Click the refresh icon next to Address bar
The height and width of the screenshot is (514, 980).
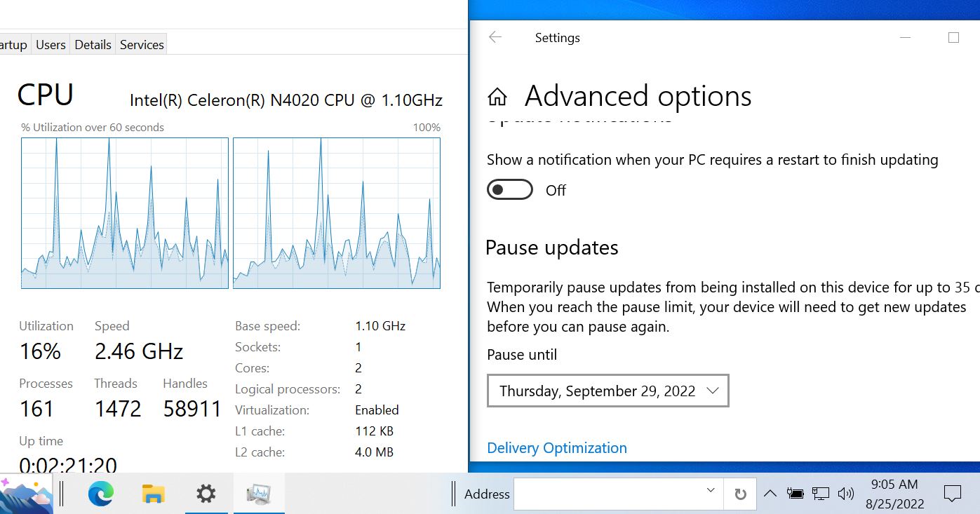point(740,494)
